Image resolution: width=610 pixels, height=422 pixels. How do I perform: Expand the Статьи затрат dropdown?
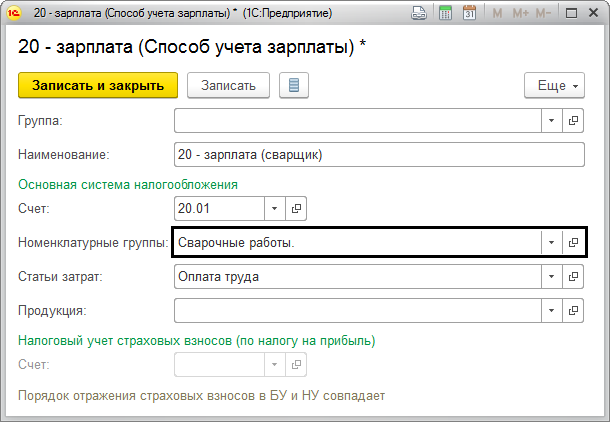click(552, 276)
